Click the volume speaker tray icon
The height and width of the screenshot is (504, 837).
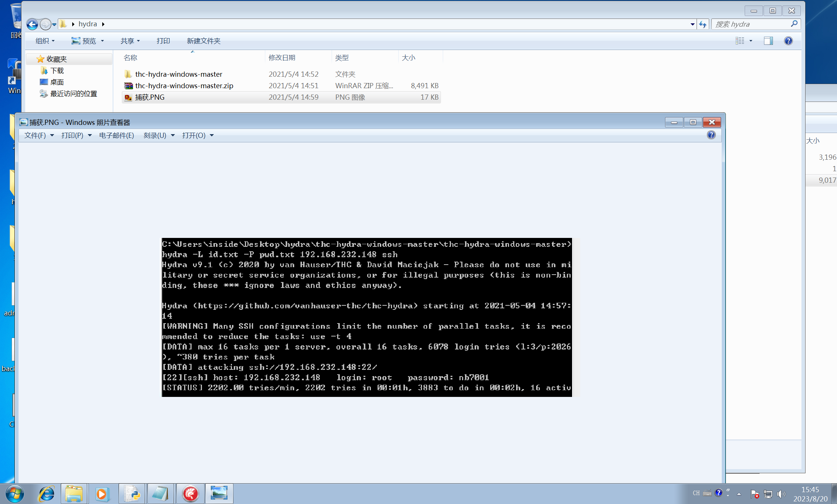pyautogui.click(x=781, y=494)
